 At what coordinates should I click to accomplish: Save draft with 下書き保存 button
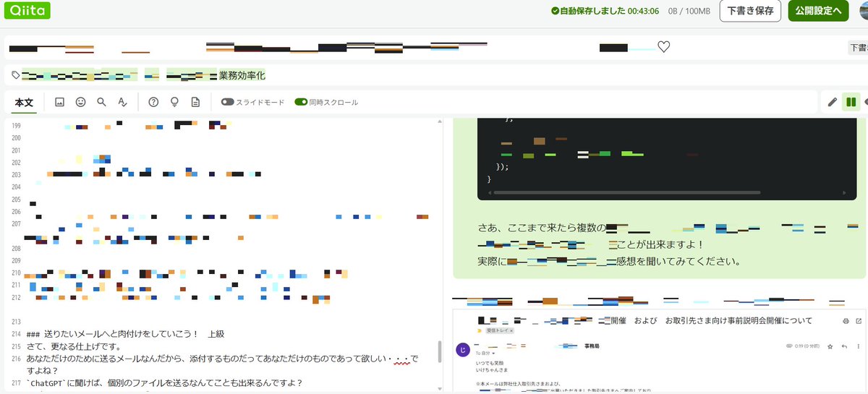[x=750, y=11]
